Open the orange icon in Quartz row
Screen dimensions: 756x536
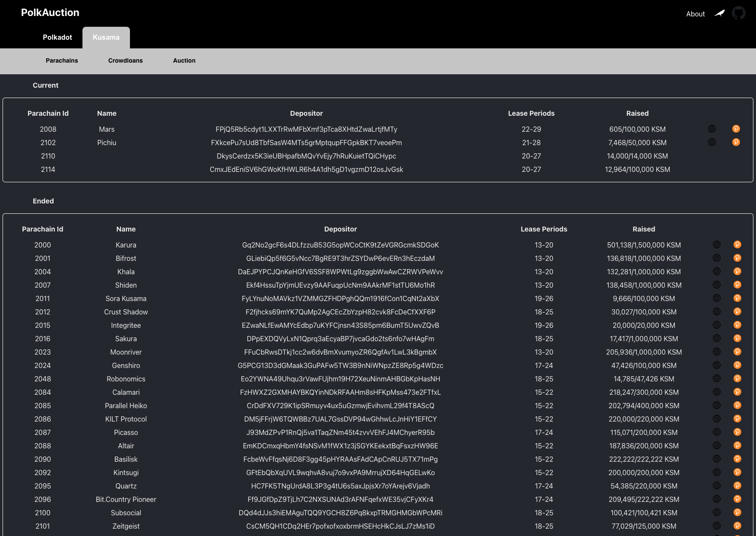click(737, 485)
